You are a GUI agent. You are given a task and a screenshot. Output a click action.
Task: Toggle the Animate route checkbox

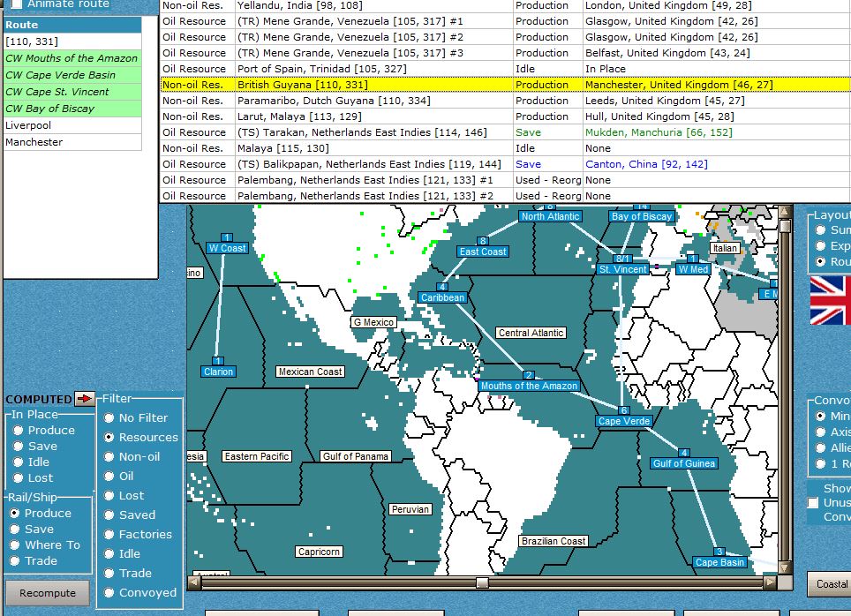(17, 4)
